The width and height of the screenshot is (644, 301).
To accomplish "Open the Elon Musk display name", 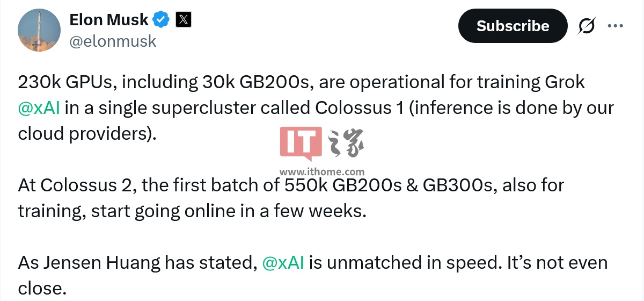I will pos(109,20).
